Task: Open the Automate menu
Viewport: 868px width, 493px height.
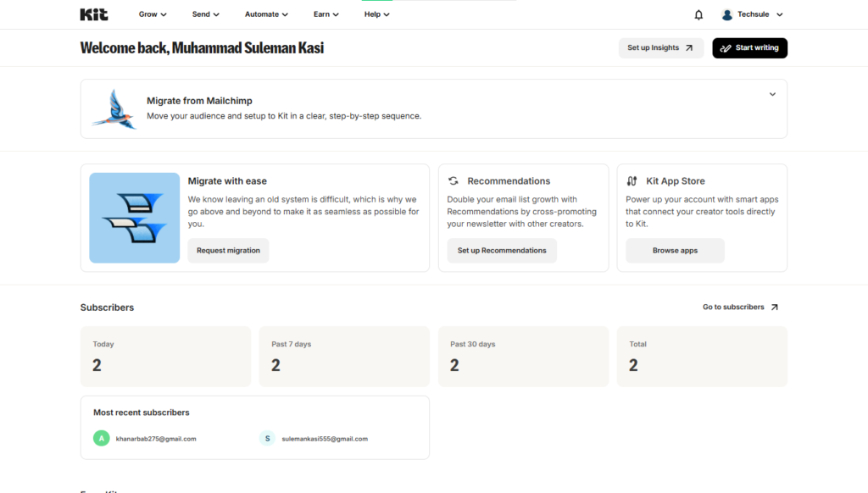Action: [266, 14]
